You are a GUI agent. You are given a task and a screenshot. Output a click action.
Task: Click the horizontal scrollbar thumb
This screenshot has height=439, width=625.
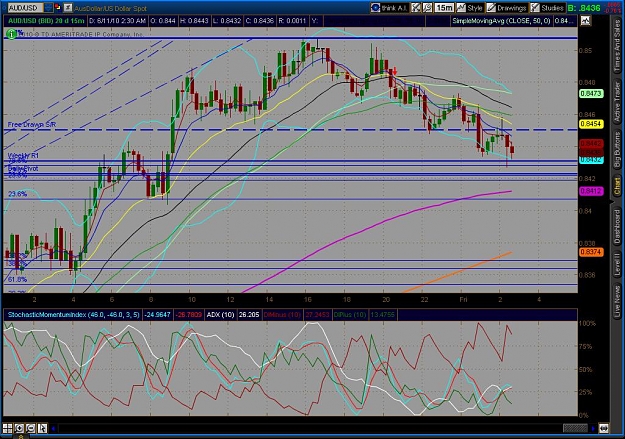[576, 429]
